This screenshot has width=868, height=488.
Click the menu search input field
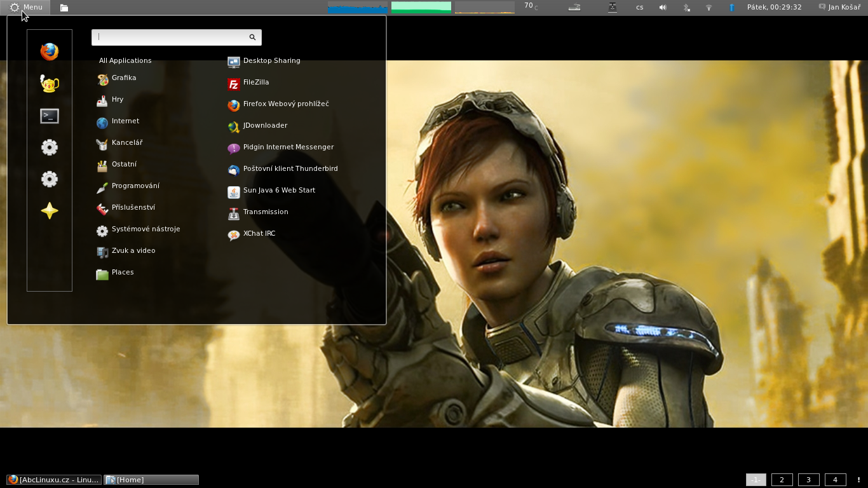[172, 37]
